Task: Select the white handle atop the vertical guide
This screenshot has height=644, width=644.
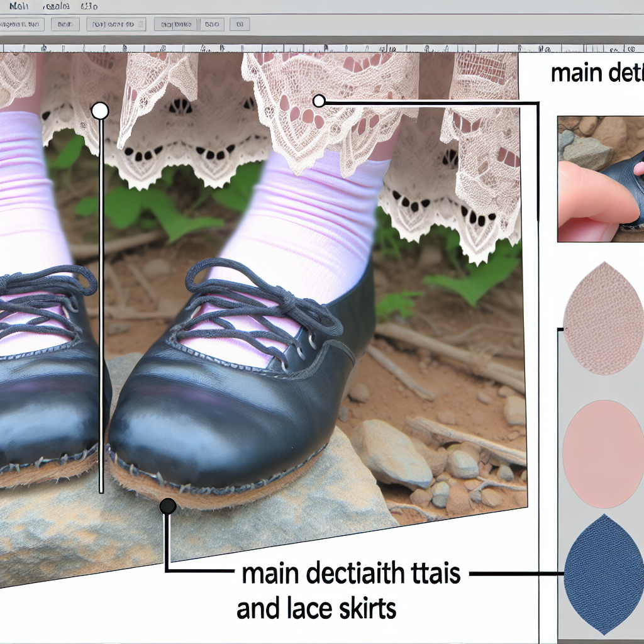Action: 100,111
